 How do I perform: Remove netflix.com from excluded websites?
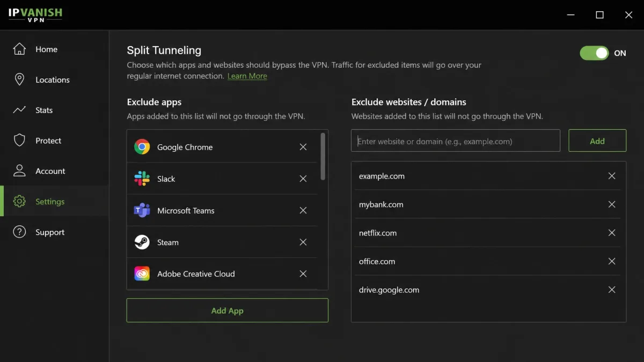(612, 233)
